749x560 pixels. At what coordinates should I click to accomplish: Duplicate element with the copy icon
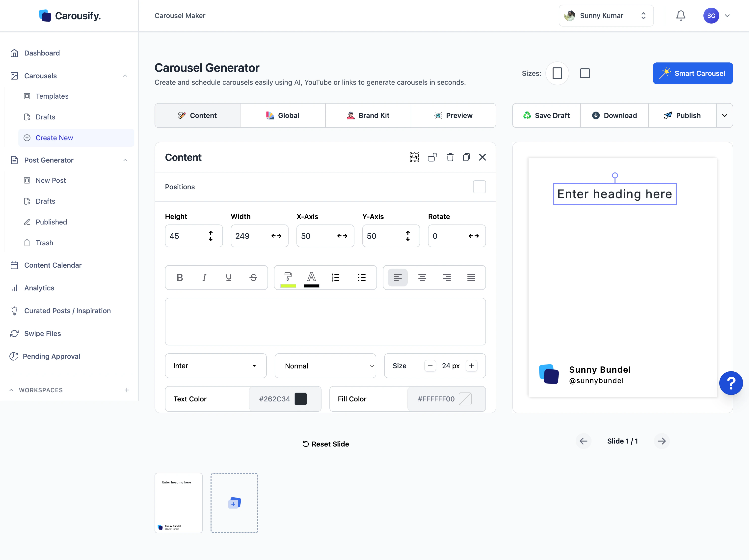pyautogui.click(x=466, y=157)
